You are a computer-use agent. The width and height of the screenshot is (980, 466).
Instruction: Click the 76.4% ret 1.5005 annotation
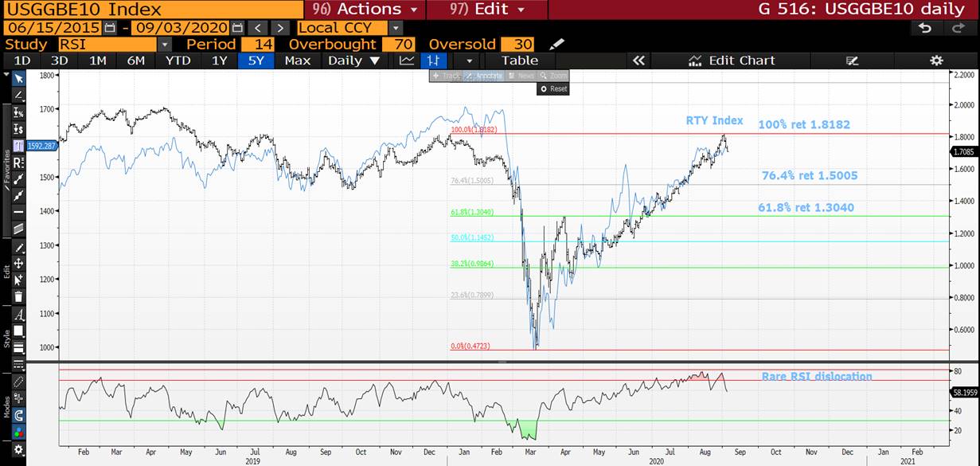pyautogui.click(x=810, y=176)
